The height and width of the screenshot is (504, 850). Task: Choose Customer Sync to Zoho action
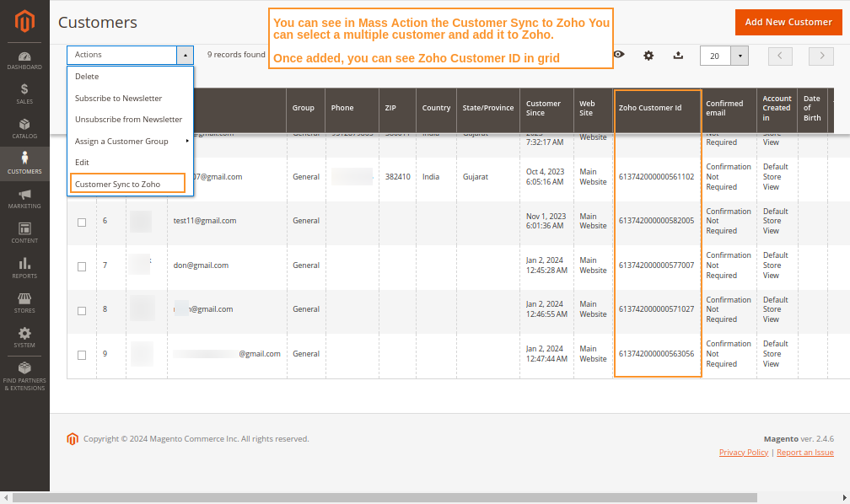click(126, 182)
